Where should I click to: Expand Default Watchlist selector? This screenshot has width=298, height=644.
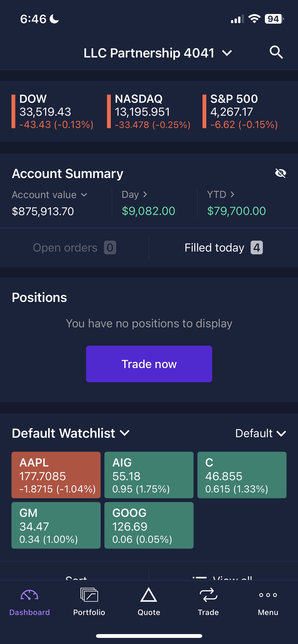click(71, 433)
